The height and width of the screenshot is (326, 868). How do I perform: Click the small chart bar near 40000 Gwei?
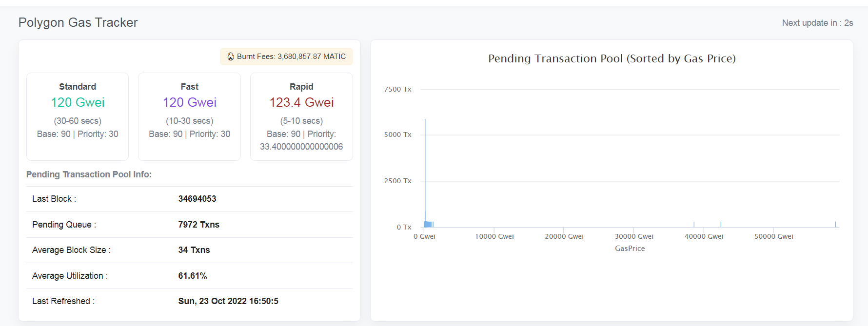click(x=694, y=224)
